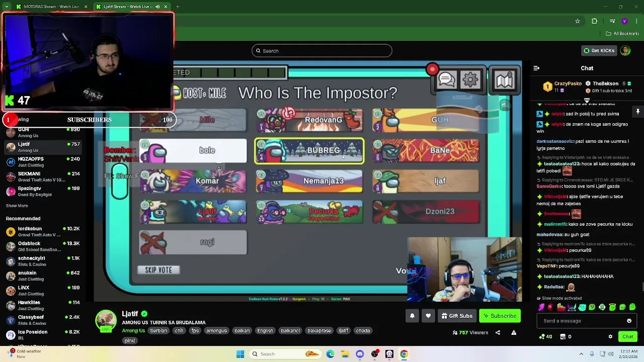
Task: Vote for RedovanG player card
Action: (x=309, y=120)
